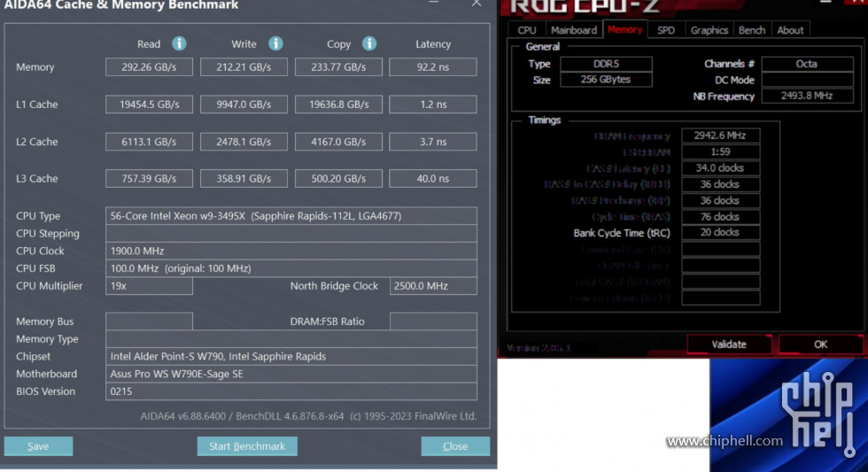Switch to the Graphics tab

pos(709,30)
